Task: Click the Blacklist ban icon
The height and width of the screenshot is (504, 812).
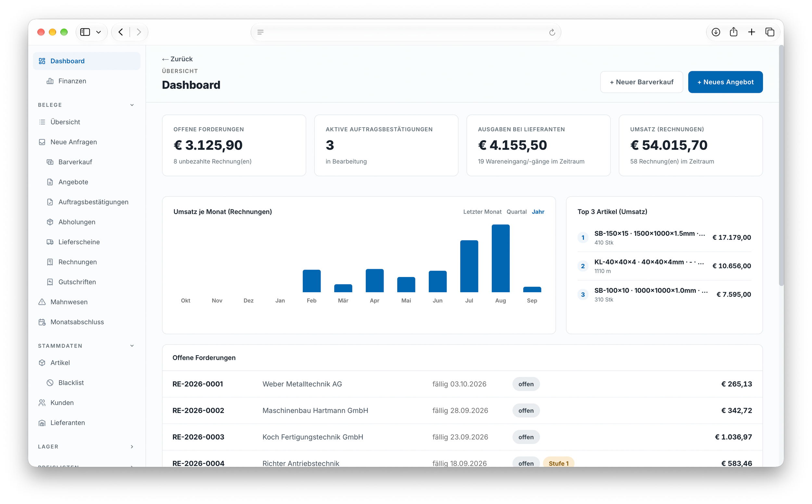Action: tap(50, 383)
